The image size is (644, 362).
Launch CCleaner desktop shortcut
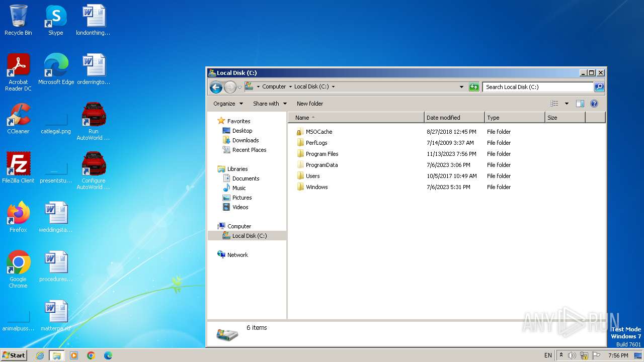18,119
